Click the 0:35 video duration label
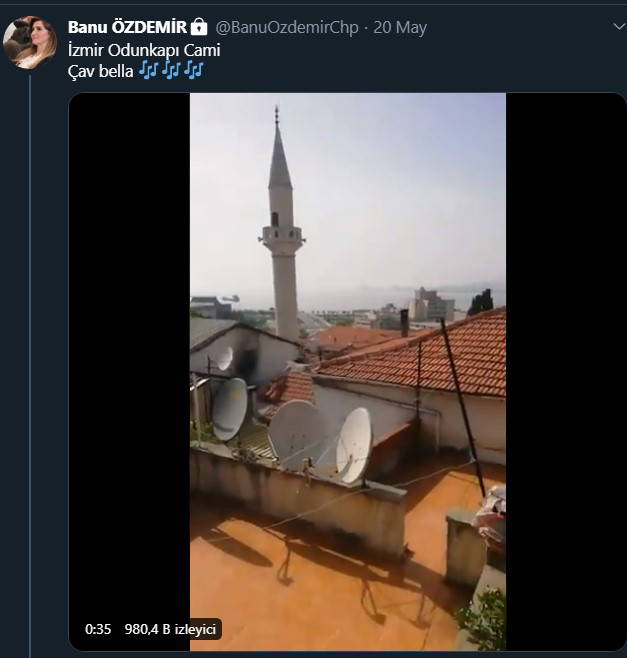This screenshot has width=627, height=658. tap(98, 629)
